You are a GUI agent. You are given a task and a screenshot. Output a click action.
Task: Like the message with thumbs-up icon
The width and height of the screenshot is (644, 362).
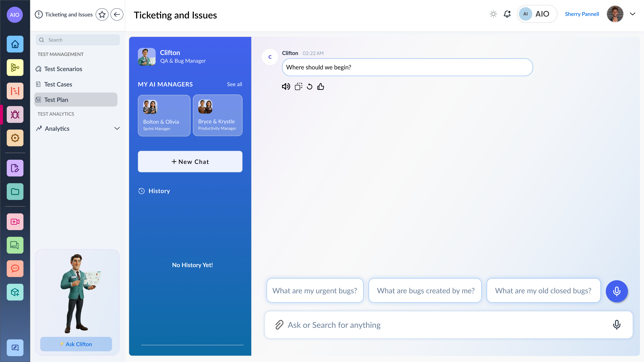tap(320, 87)
